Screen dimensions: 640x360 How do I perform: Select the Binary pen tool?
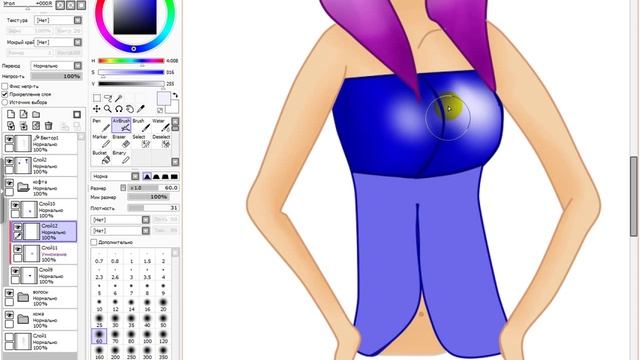(121, 157)
